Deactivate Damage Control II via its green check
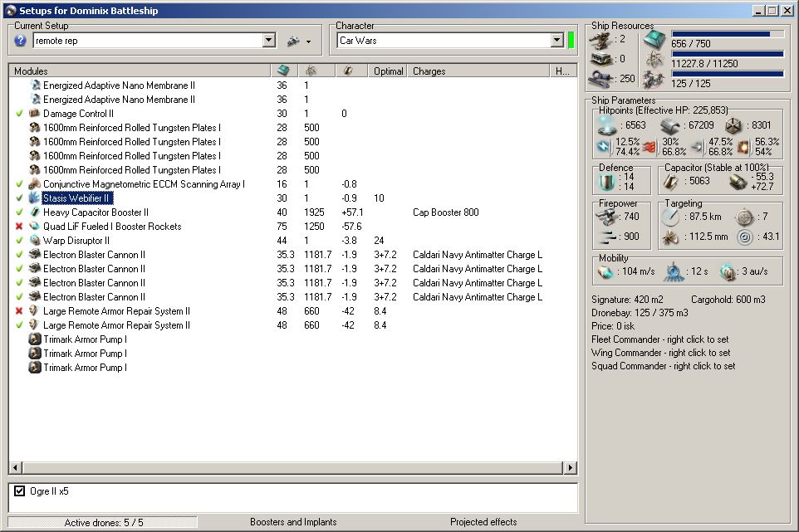Image resolution: width=799 pixels, height=532 pixels. pos(20,114)
